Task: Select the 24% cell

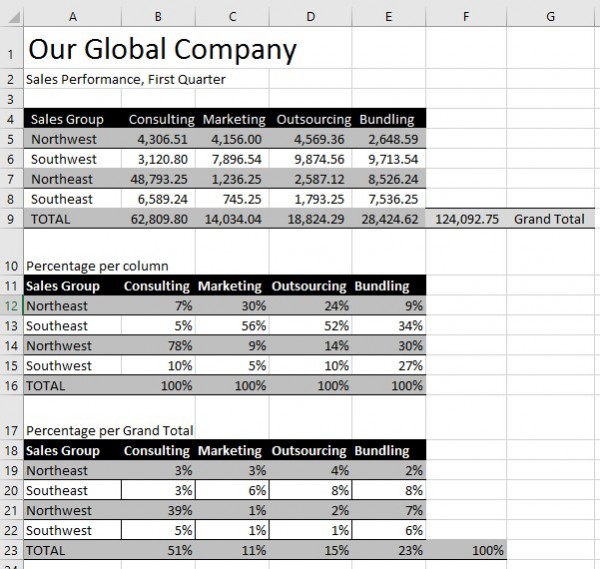Action: pyautogui.click(x=310, y=306)
